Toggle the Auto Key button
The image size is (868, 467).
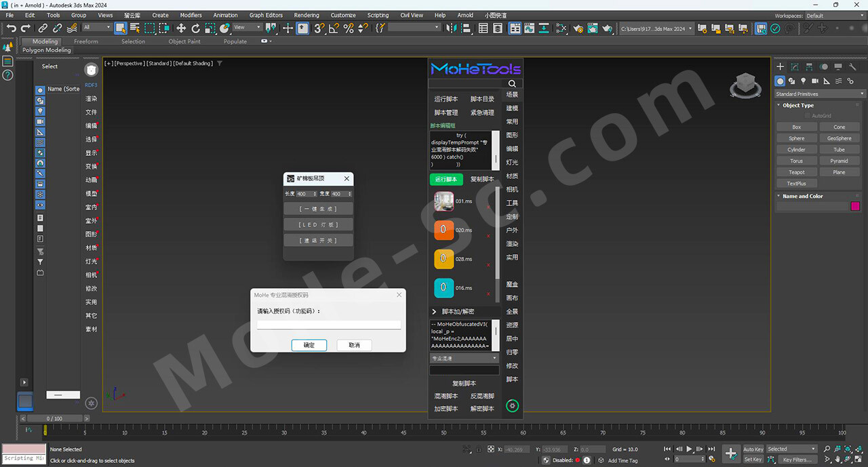753,449
